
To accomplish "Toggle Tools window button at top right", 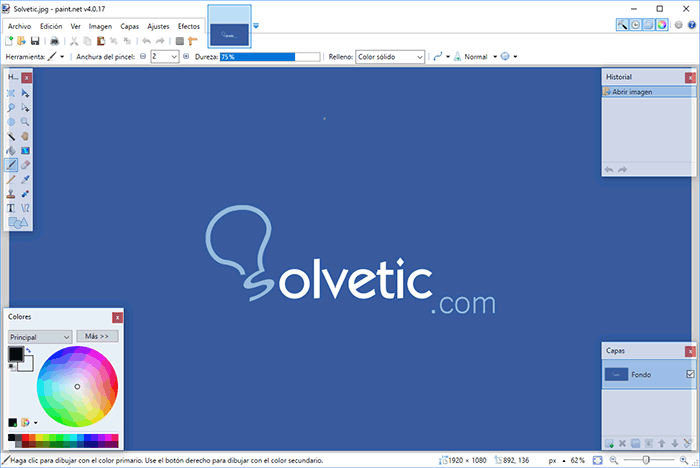I will tap(622, 25).
